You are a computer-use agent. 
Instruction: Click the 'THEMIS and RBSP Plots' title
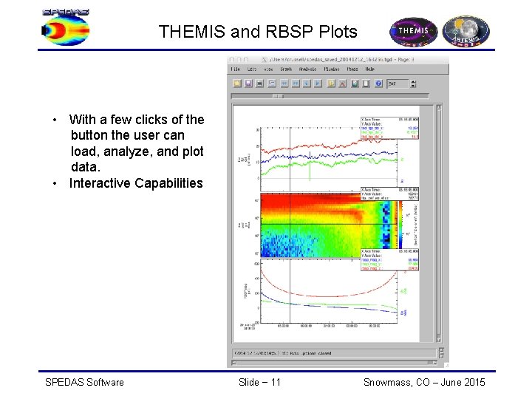click(x=258, y=32)
